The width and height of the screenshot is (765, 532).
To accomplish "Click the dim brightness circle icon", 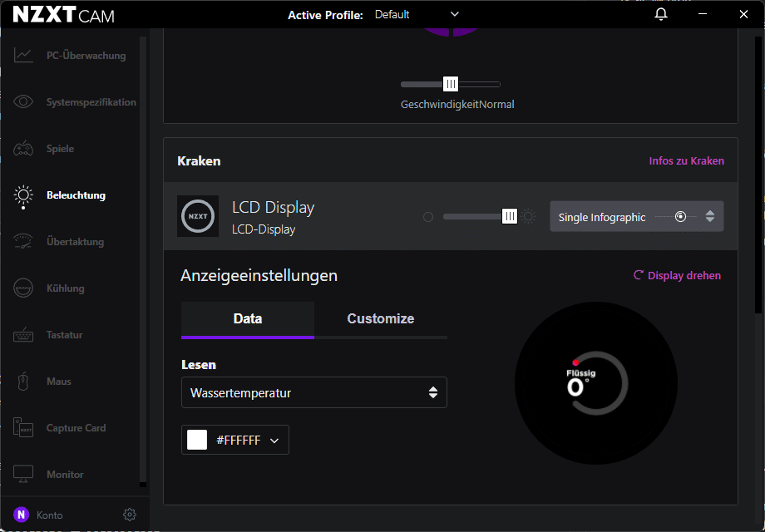I will pos(428,217).
